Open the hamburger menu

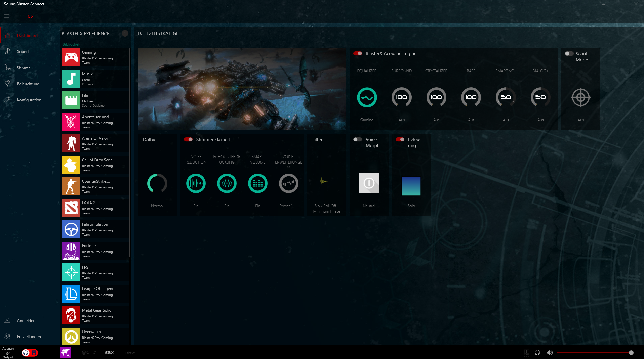7,16
